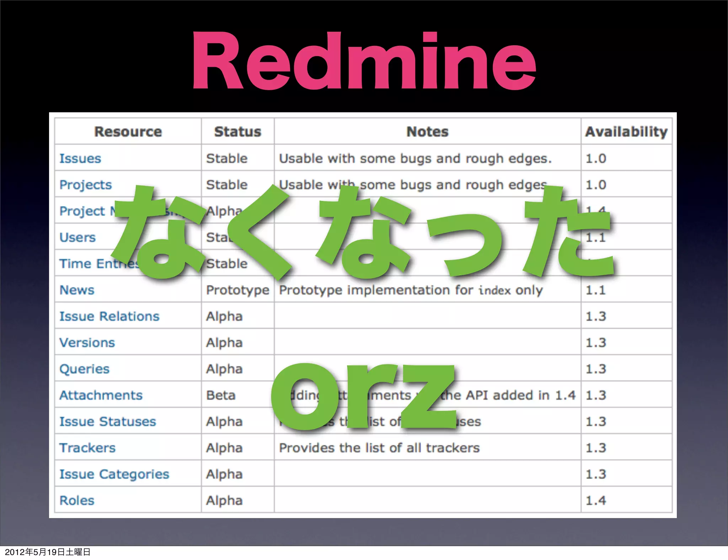Click the date stamp 2012年5月19日土曜日
The image size is (728, 560).
pyautogui.click(x=48, y=552)
